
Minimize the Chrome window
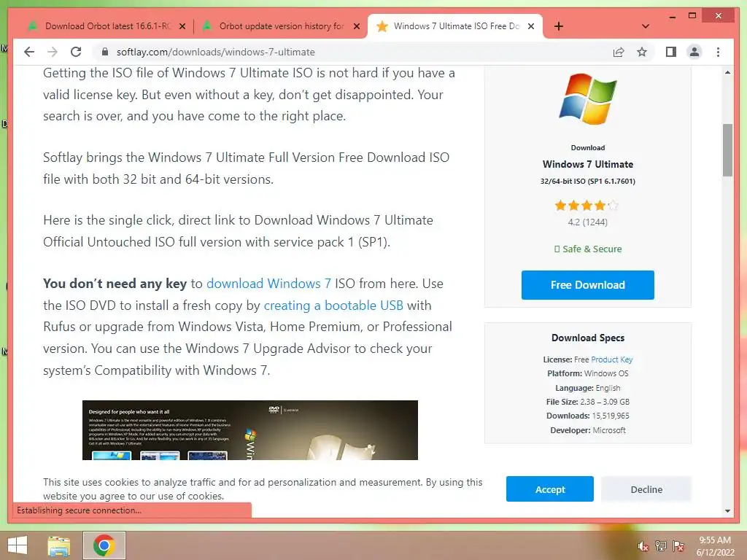tap(672, 16)
